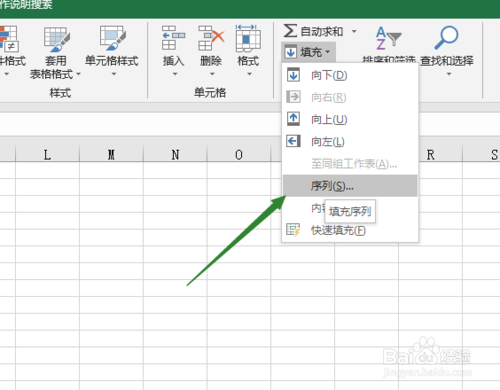Click the AutoSum sigma icon
500x390 pixels.
[x=290, y=31]
